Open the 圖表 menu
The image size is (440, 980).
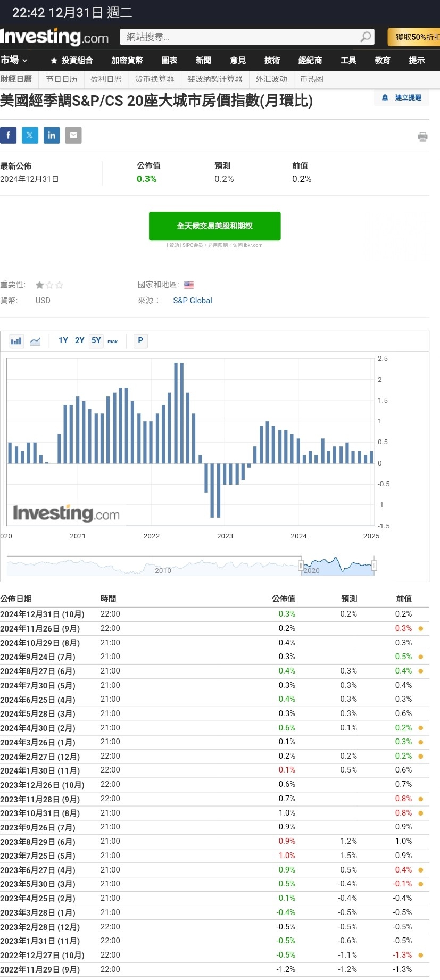click(x=169, y=61)
